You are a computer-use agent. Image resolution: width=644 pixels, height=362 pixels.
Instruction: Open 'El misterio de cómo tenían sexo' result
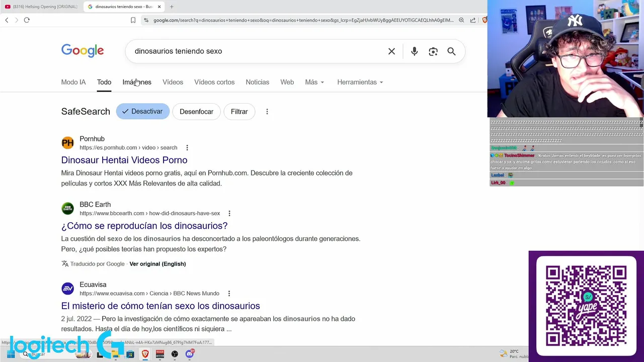(160, 306)
